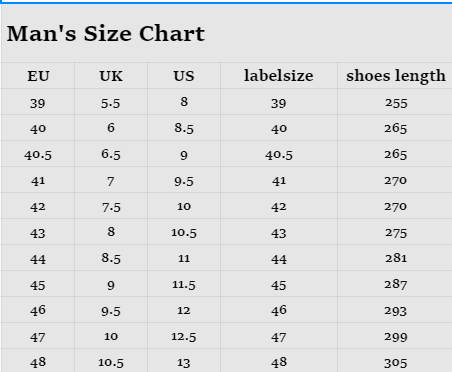Click US size 12.5 cell
The image size is (452, 372).
[x=184, y=336]
